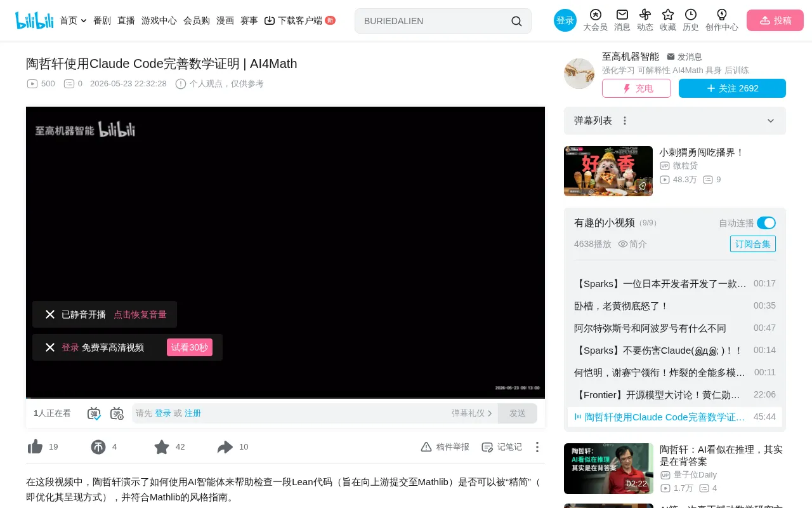The image size is (812, 508).
Task: Open 稿件举报 report link
Action: 445,447
